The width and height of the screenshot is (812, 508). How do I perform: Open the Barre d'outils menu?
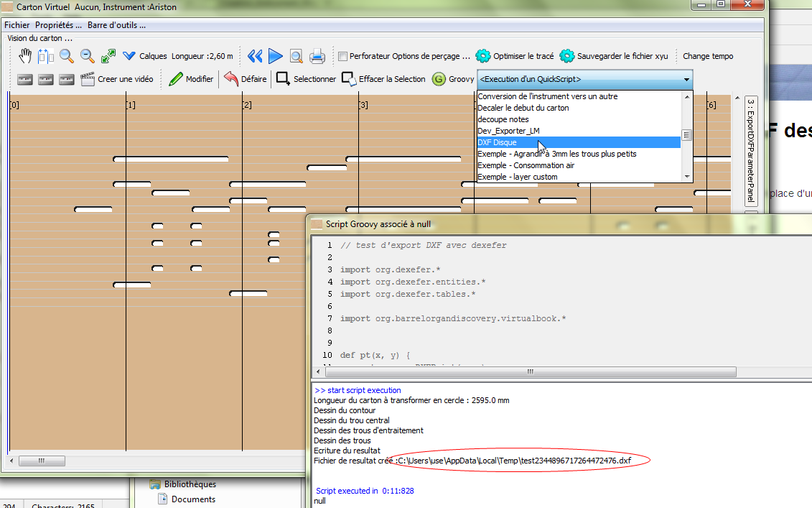tap(116, 25)
